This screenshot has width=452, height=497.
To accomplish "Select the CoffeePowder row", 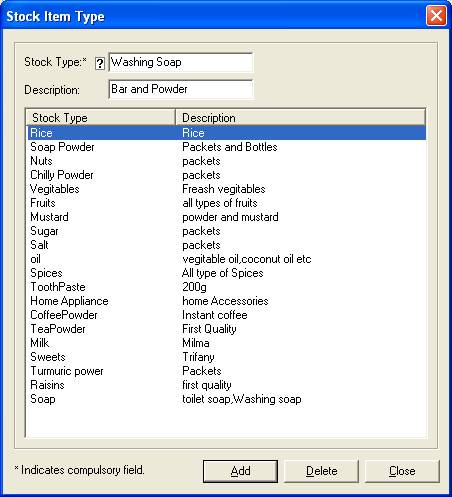I will 227,315.
